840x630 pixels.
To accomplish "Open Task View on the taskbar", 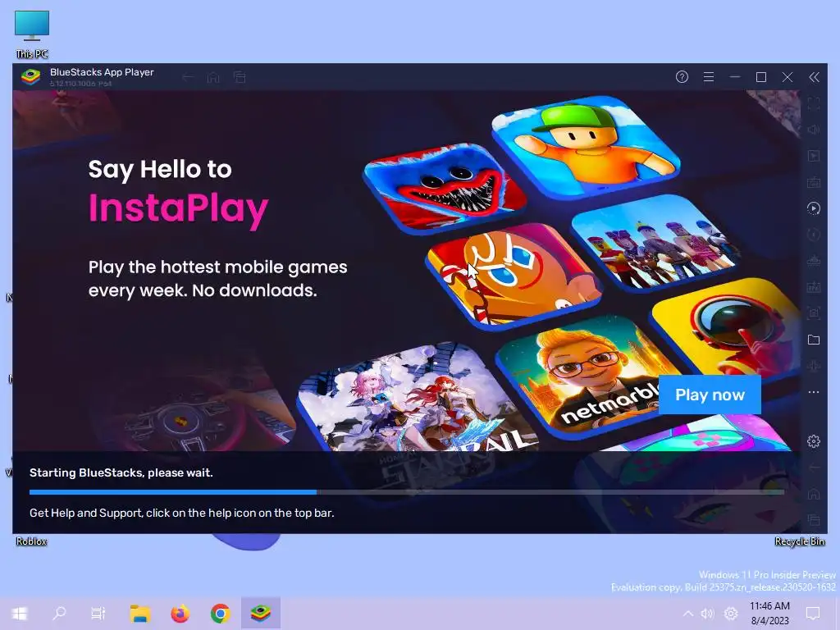I will pyautogui.click(x=98, y=614).
